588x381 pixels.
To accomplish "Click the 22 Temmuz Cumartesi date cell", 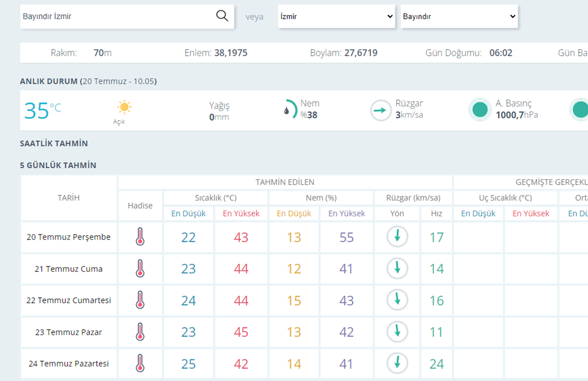I will [x=69, y=300].
